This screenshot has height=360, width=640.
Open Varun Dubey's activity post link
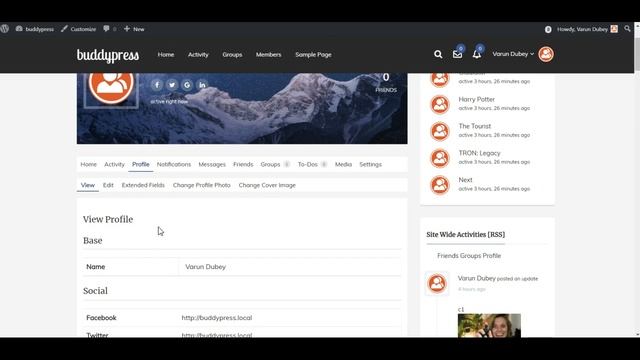pyautogui.click(x=476, y=278)
